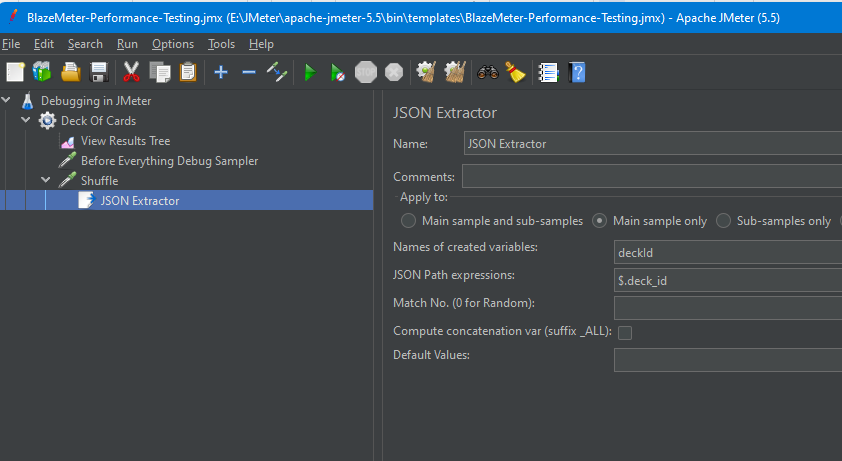Open function helper dialog icon

pos(548,72)
